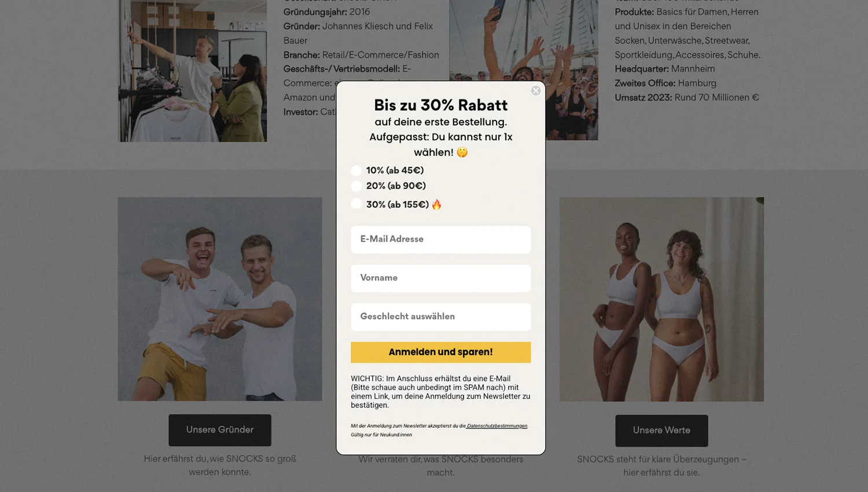Open the Unsere Werte button
Screen dimensions: 868x492
[661, 431]
